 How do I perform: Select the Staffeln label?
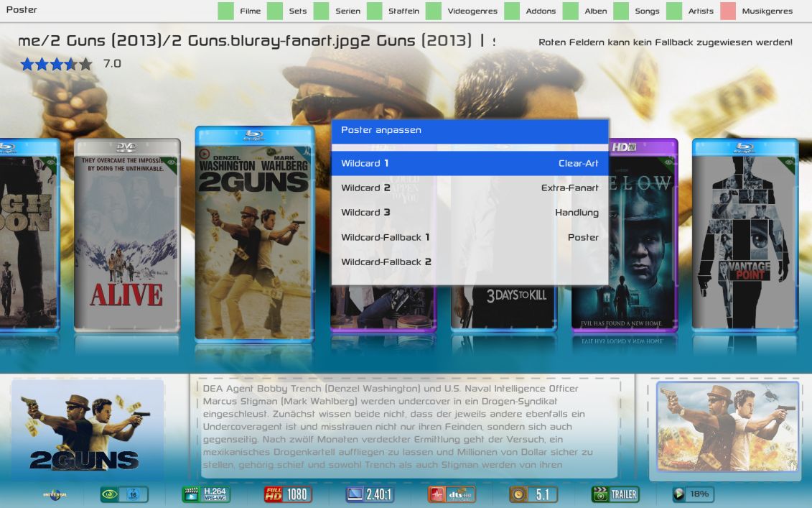[404, 11]
